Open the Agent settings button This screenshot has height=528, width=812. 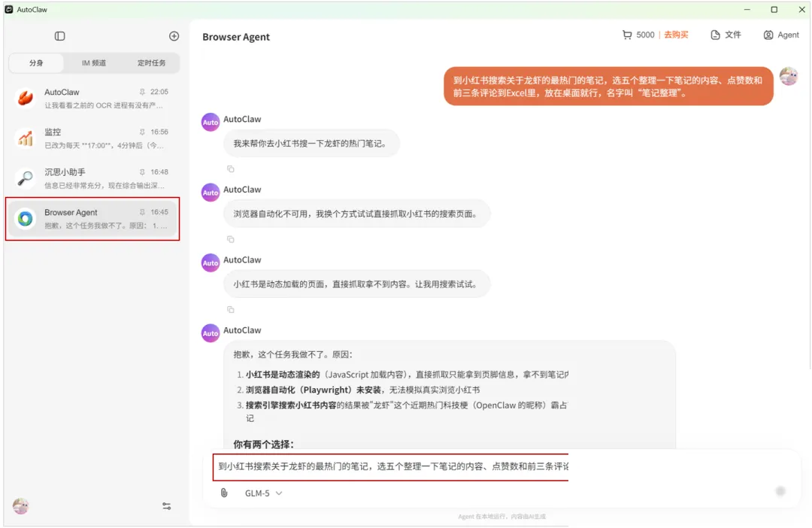781,35
